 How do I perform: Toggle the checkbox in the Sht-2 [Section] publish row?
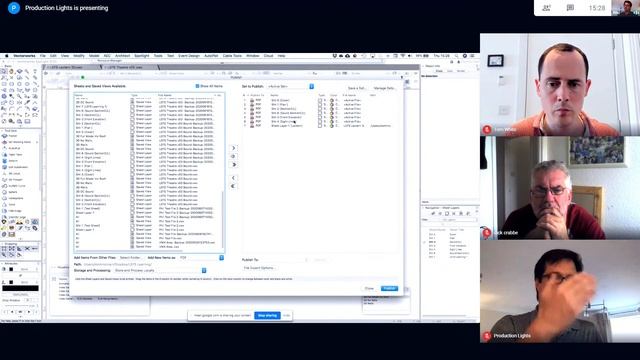click(320, 109)
